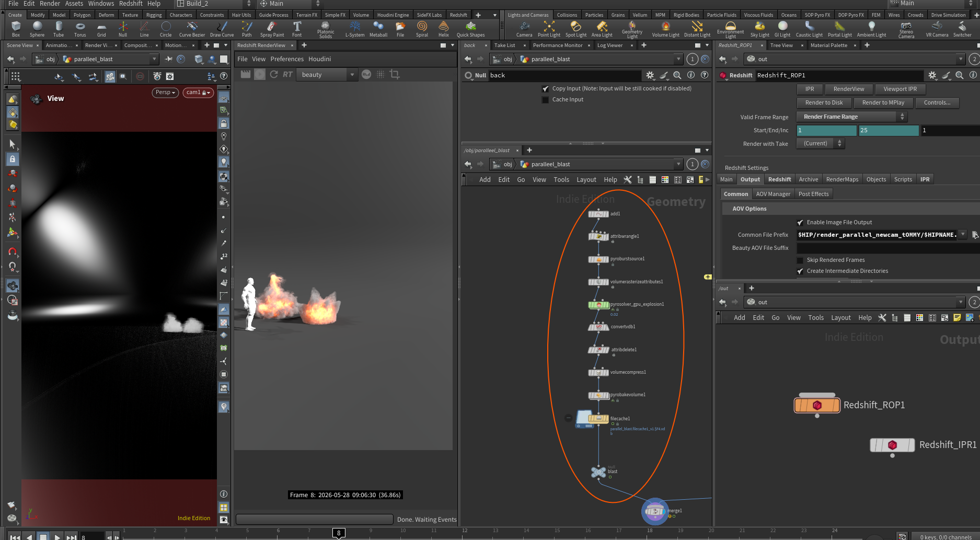Viewport: 980px width, 540px height.
Task: Expand Render Frame Range dropdown
Action: (852, 117)
